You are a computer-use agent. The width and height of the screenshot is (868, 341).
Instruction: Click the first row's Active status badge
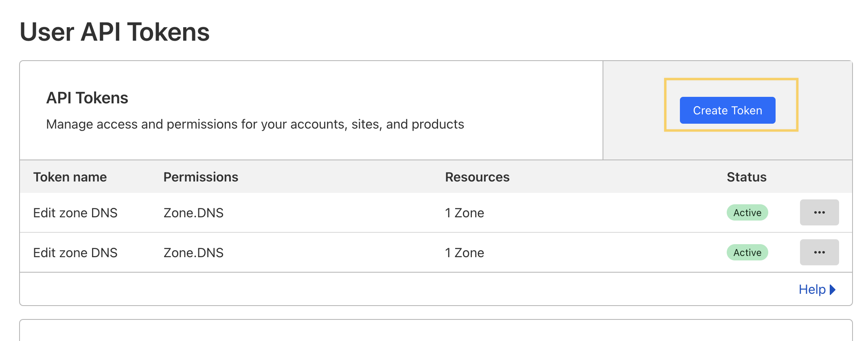click(x=747, y=212)
